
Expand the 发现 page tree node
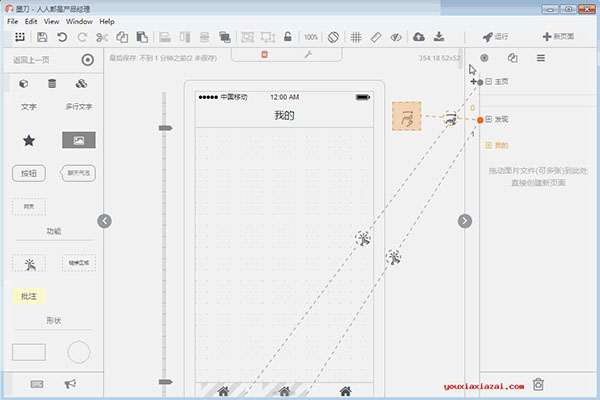(488, 119)
